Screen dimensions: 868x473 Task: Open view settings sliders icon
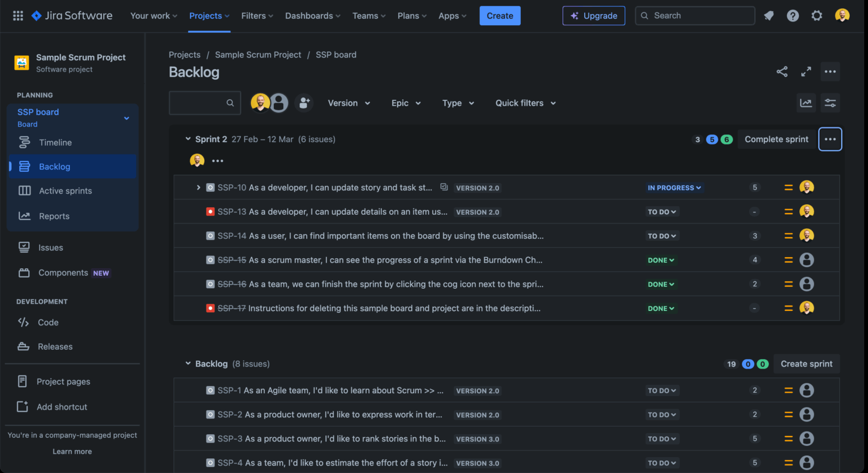pos(830,103)
